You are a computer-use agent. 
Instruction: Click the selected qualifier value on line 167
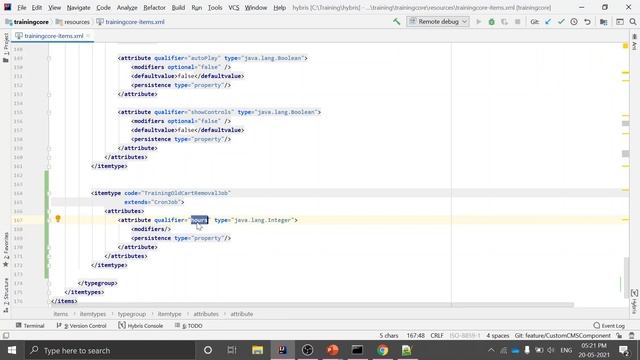pos(199,220)
